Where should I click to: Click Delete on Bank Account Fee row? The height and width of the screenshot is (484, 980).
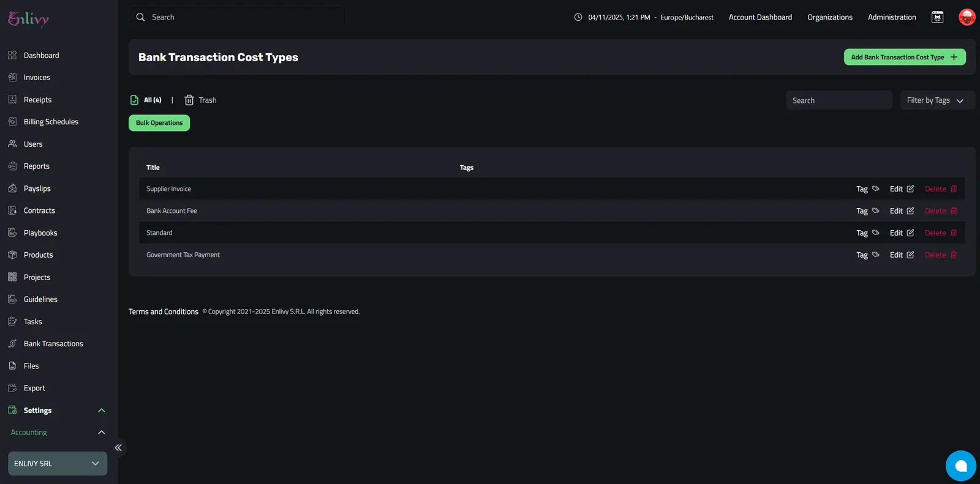pos(941,211)
